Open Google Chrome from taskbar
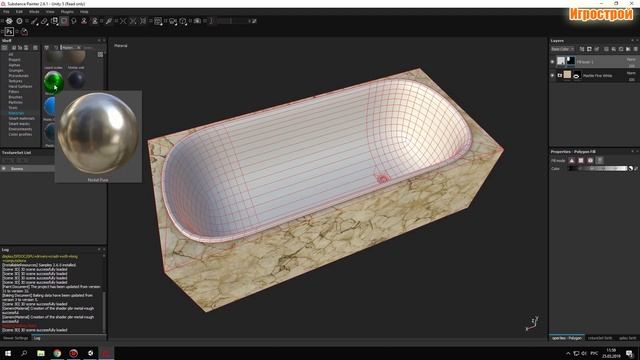The width and height of the screenshot is (640, 360). [57, 353]
